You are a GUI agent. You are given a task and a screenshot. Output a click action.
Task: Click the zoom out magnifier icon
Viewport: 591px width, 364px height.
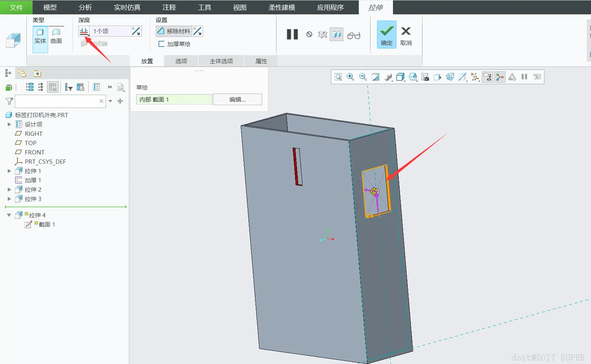(363, 77)
